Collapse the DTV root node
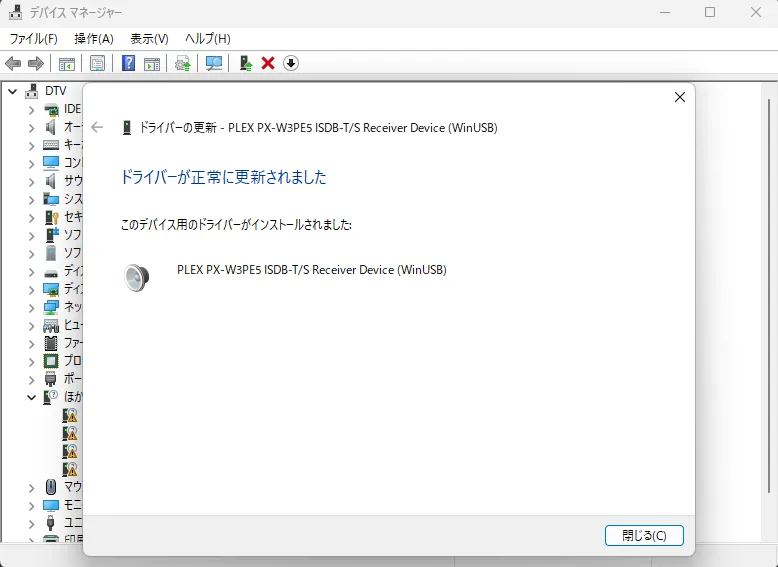 [x=12, y=91]
